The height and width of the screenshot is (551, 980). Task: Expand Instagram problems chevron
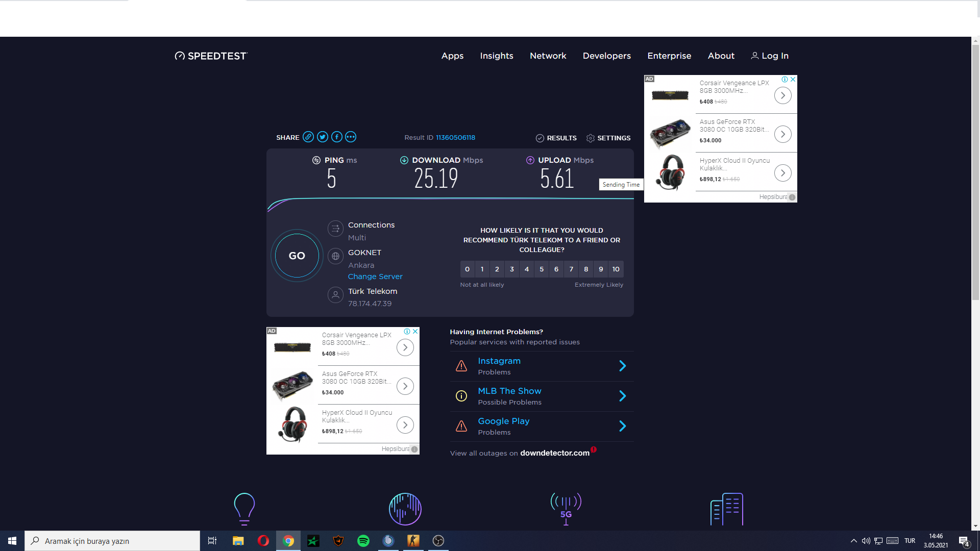[622, 366]
